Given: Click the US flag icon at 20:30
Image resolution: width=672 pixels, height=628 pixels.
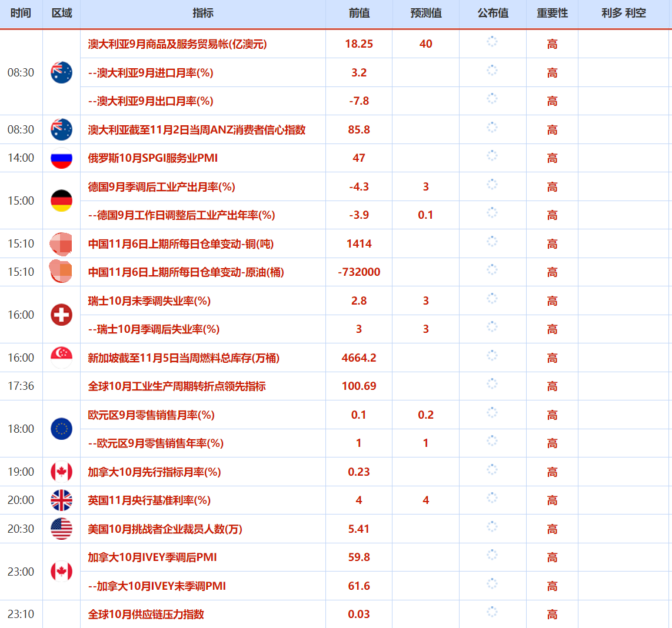Looking at the screenshot, I should pos(61,529).
